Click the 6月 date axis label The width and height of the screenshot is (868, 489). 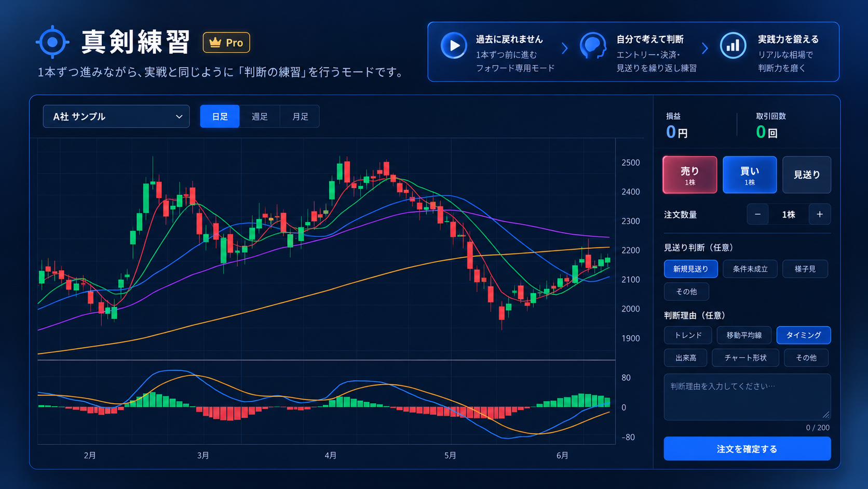point(562,455)
